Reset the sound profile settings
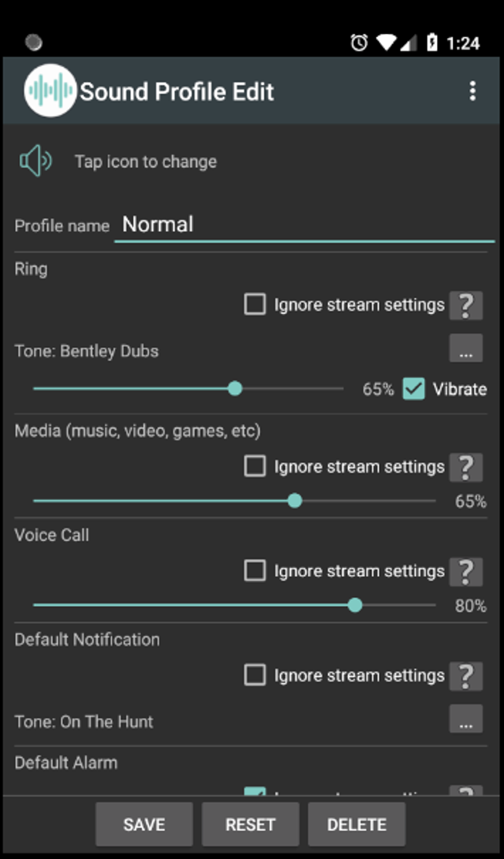The image size is (504, 859). tap(250, 824)
